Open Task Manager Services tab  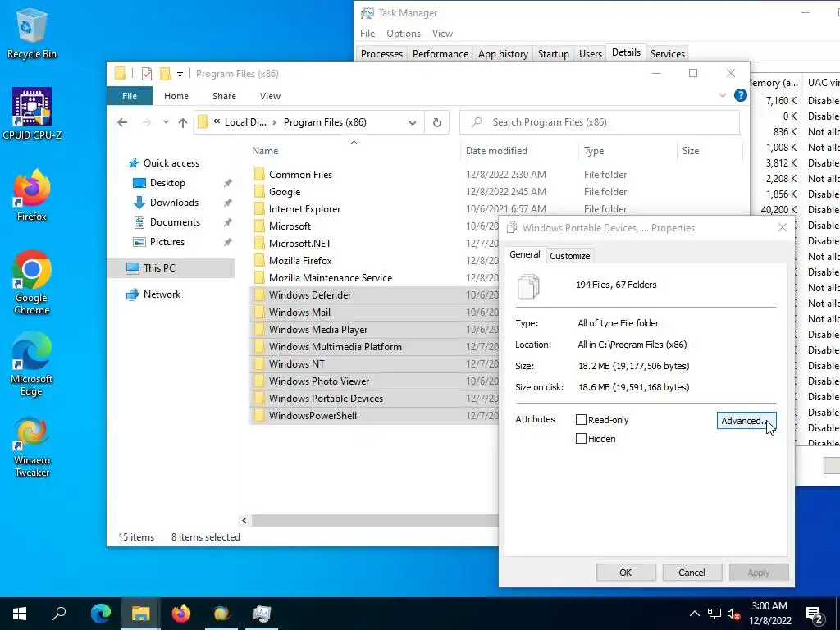point(667,53)
